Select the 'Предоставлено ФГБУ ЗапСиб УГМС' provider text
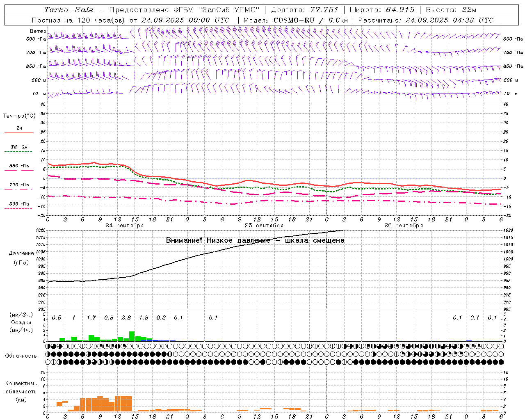The width and height of the screenshot is (525, 420). (x=184, y=10)
